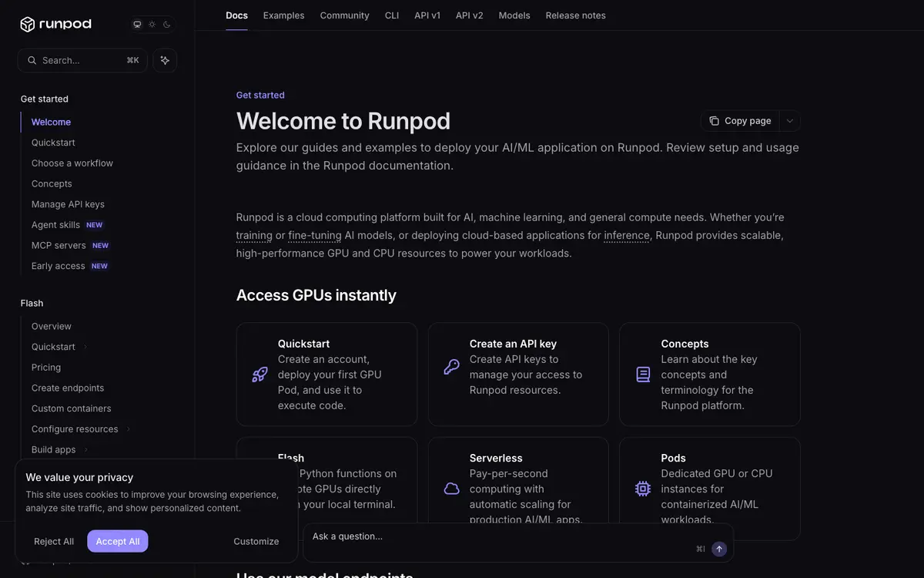Click the key icon on API key card
Image resolution: width=924 pixels, height=578 pixels.
click(x=451, y=367)
